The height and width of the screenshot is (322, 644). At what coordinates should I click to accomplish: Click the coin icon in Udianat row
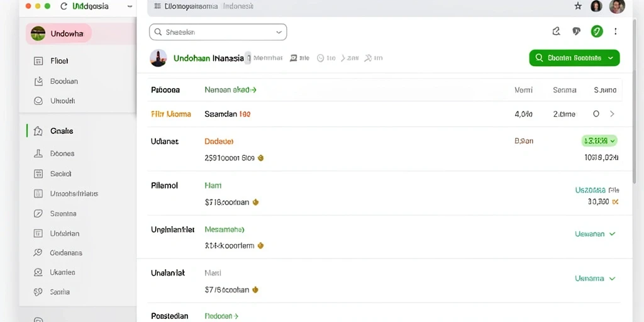tap(260, 158)
